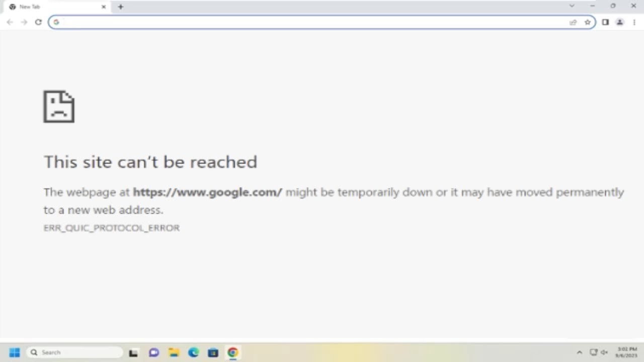Open the Chat app on taskbar
The height and width of the screenshot is (362, 644).
pyautogui.click(x=154, y=353)
